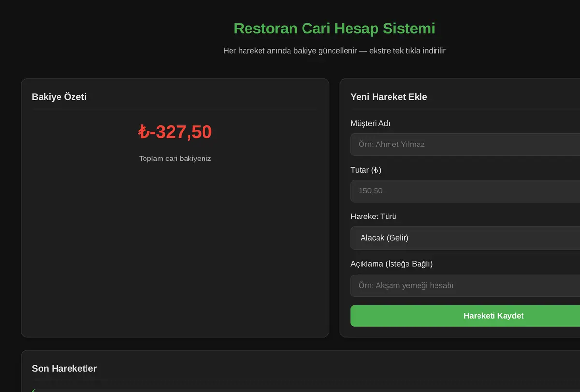Open the Hareket Türü dropdown
Screen dimensions: 580x392
(465, 238)
